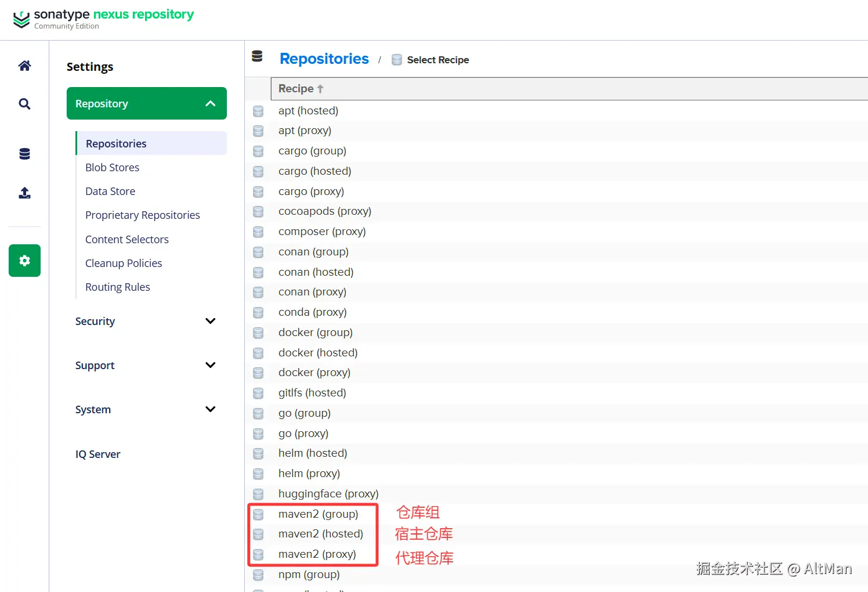
Task: Click the System section label
Action: pos(93,409)
